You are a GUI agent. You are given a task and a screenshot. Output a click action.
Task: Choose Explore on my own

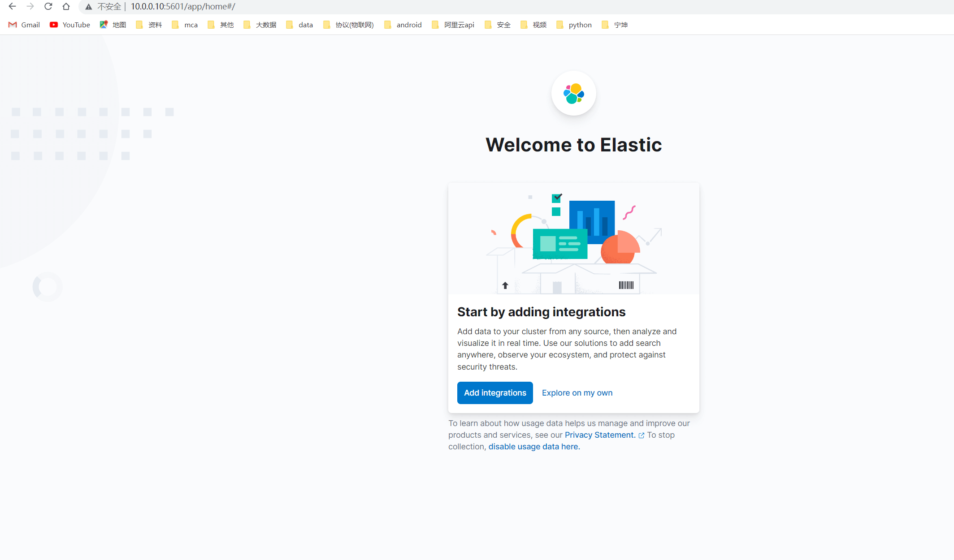(577, 393)
